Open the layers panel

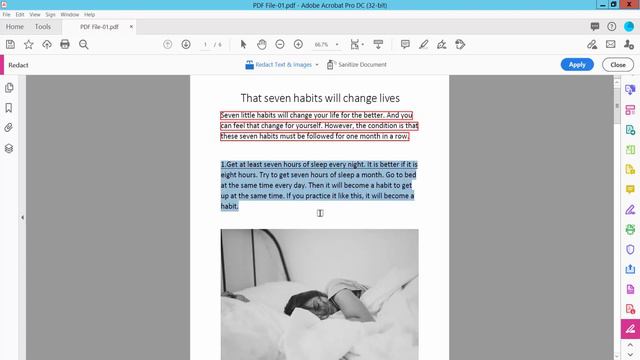pos(9,148)
